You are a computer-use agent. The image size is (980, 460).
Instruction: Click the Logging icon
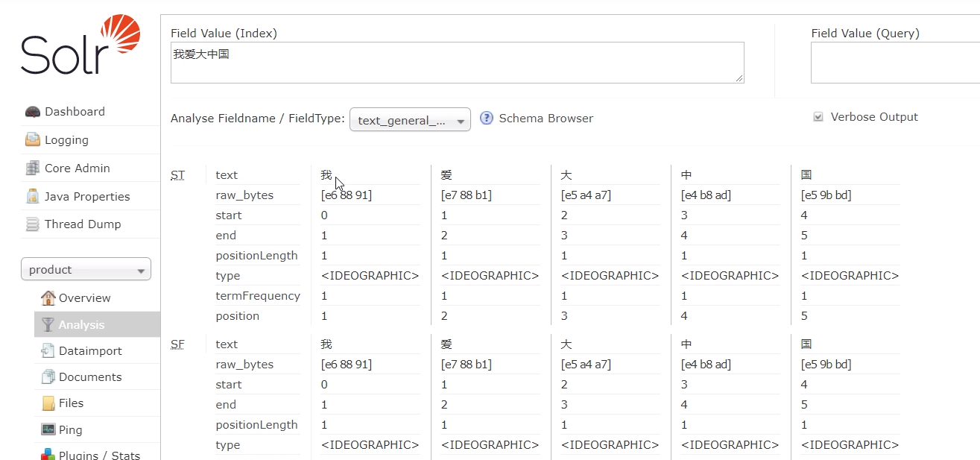click(33, 140)
